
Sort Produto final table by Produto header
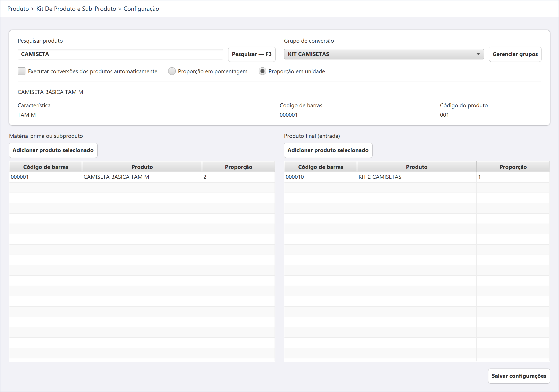click(x=417, y=167)
